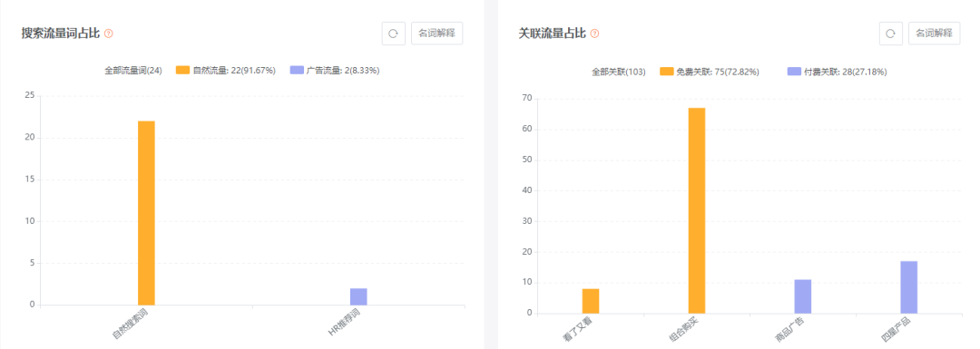Open 名词解释 in 搜索流量词占比 panel
Screen dimensions: 980x349
436,34
